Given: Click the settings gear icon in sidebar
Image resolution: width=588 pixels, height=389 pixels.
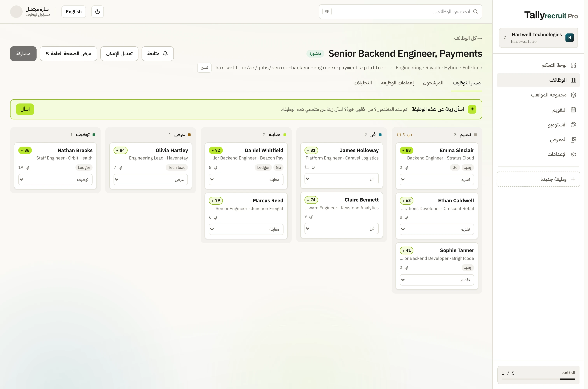Looking at the screenshot, I should 573,155.
